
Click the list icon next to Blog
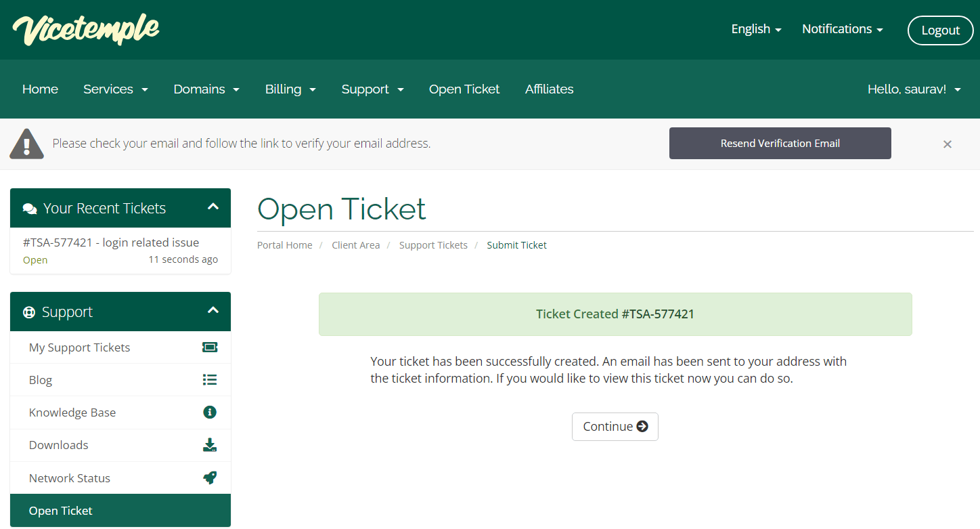click(210, 380)
